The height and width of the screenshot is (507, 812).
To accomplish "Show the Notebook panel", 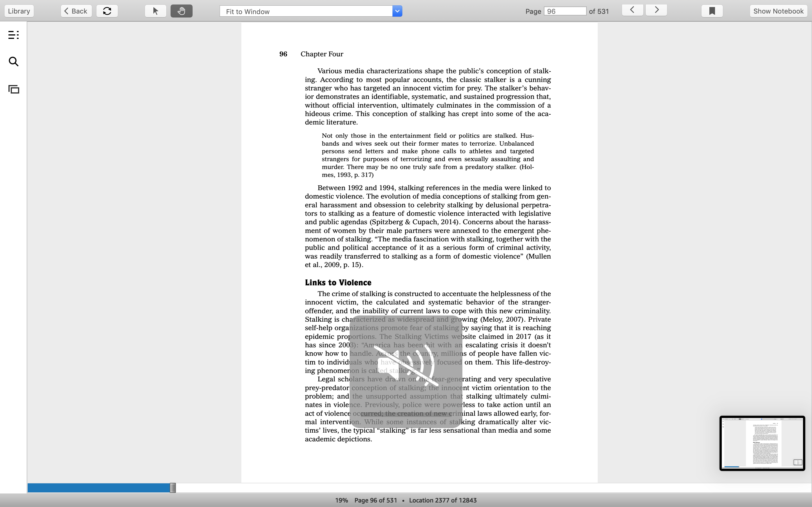I will point(778,11).
